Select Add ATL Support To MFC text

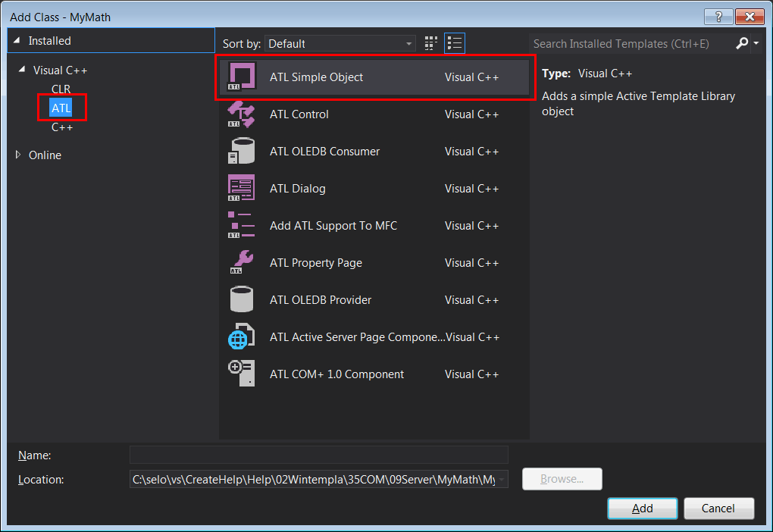pyautogui.click(x=333, y=226)
